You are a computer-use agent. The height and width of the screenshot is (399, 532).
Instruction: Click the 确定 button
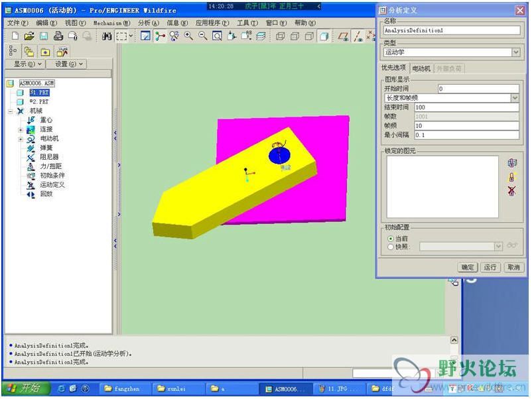tap(467, 267)
